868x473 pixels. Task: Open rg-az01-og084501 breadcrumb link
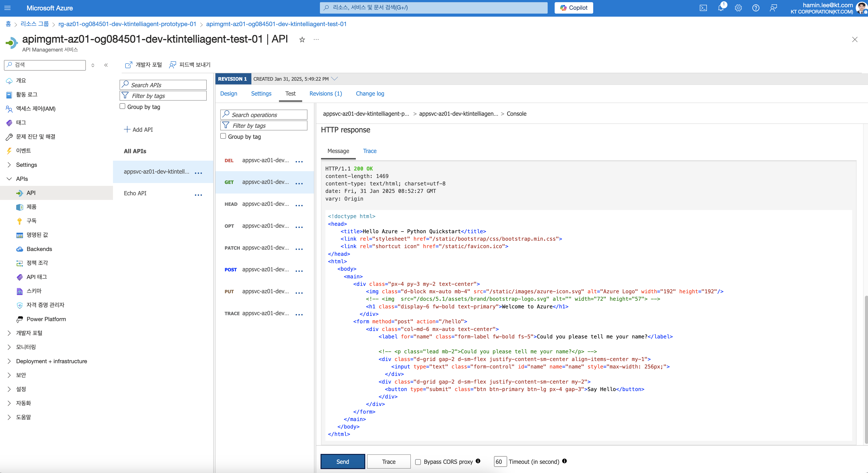[127, 24]
